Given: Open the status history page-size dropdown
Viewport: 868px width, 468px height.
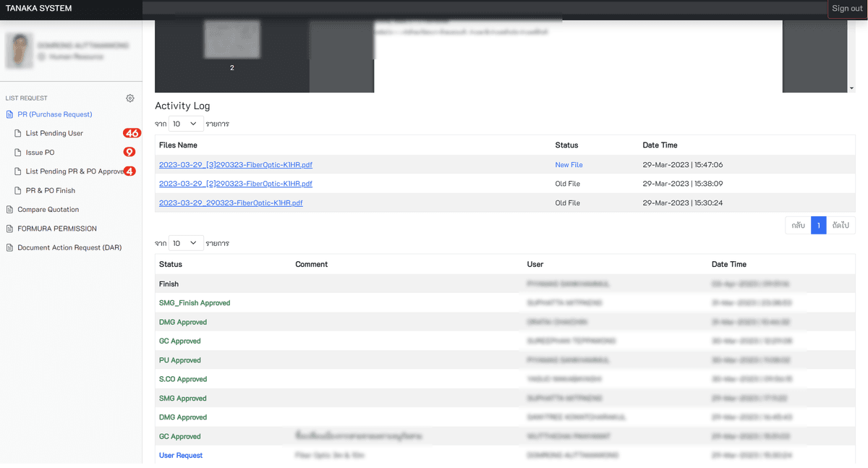Looking at the screenshot, I should point(186,243).
